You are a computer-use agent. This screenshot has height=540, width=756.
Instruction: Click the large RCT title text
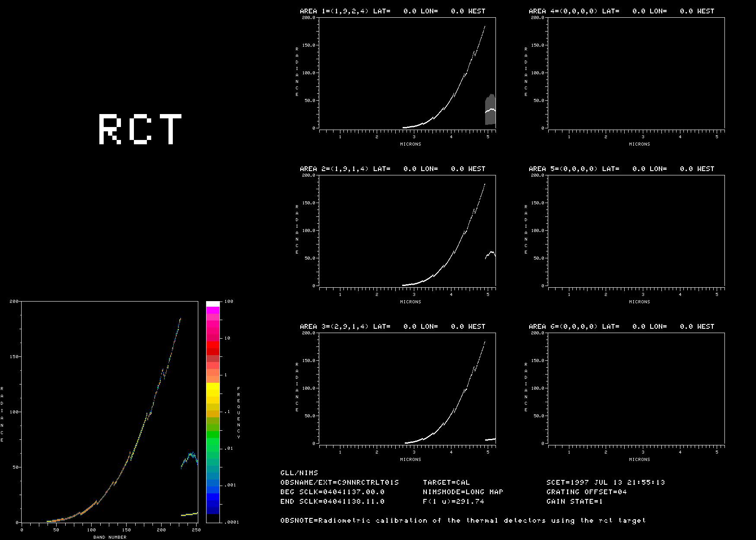pos(140,129)
